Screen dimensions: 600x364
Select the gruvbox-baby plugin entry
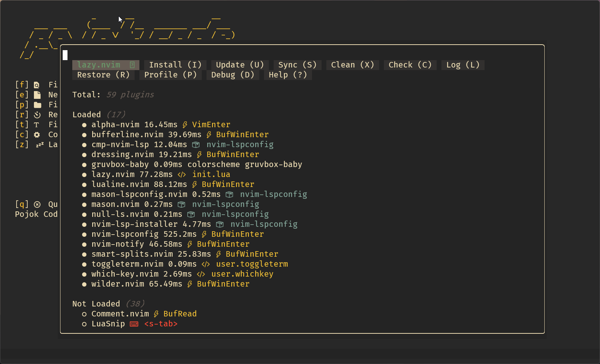click(x=120, y=164)
